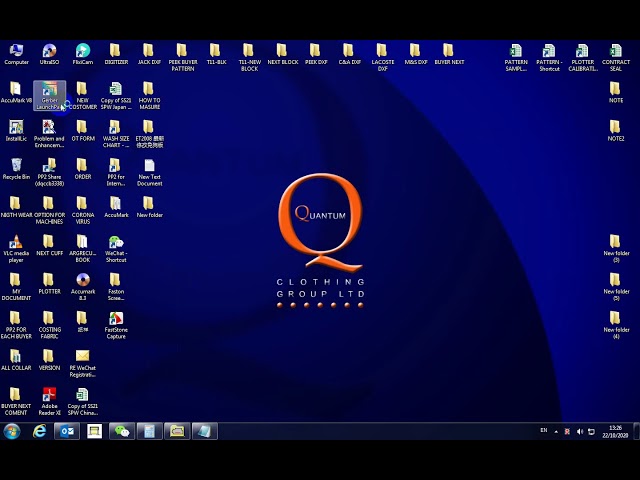The image size is (640, 480).
Task: Select the OT FORM folder
Action: click(x=83, y=131)
